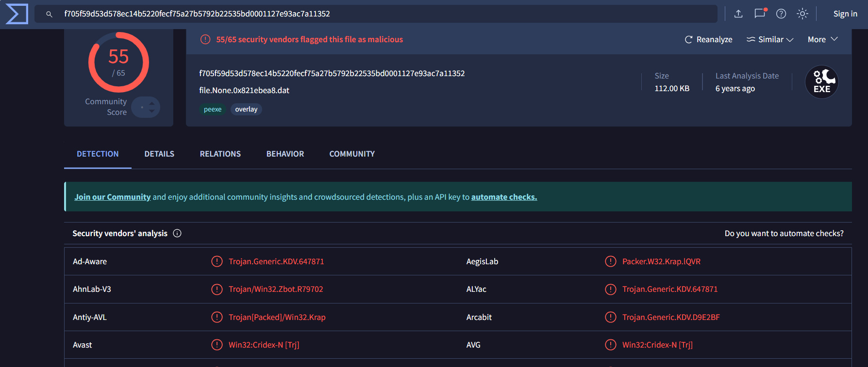
Task: Select the ALYac vendor name
Action: click(x=476, y=289)
